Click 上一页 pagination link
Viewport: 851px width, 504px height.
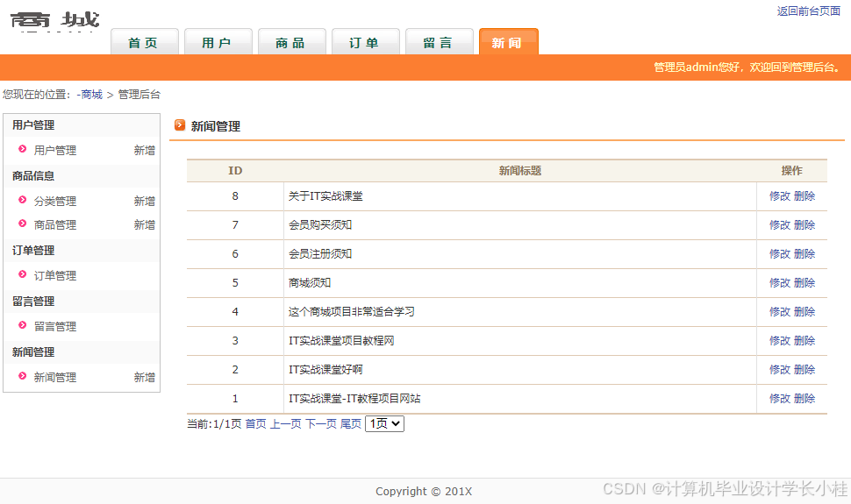pyautogui.click(x=285, y=423)
